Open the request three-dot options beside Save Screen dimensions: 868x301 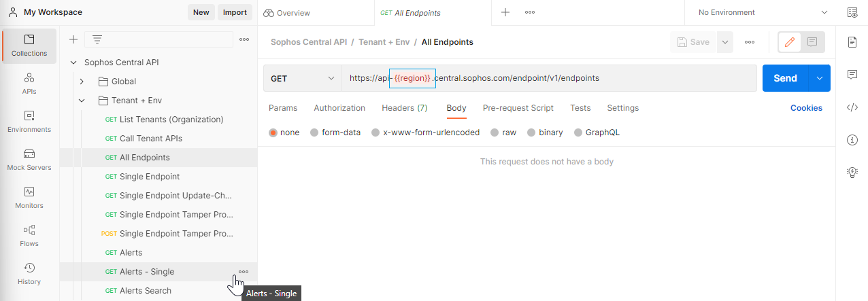[750, 42]
